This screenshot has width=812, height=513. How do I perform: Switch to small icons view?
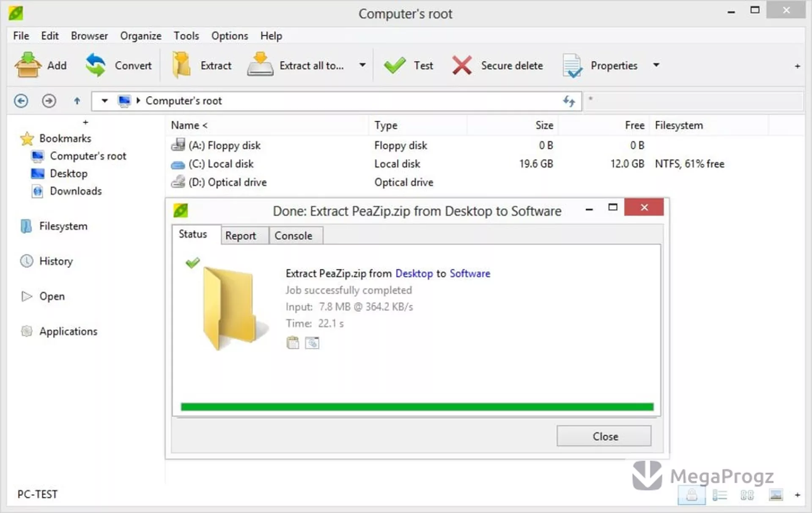point(747,495)
